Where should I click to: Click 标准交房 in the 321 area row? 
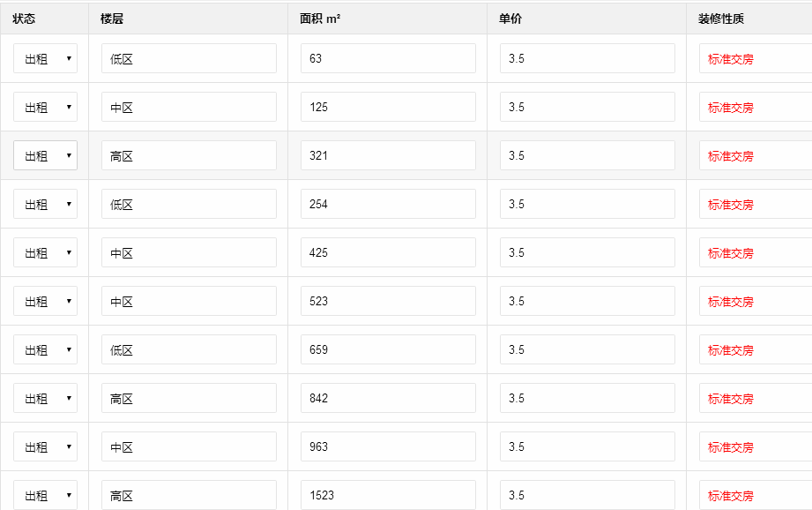click(731, 156)
